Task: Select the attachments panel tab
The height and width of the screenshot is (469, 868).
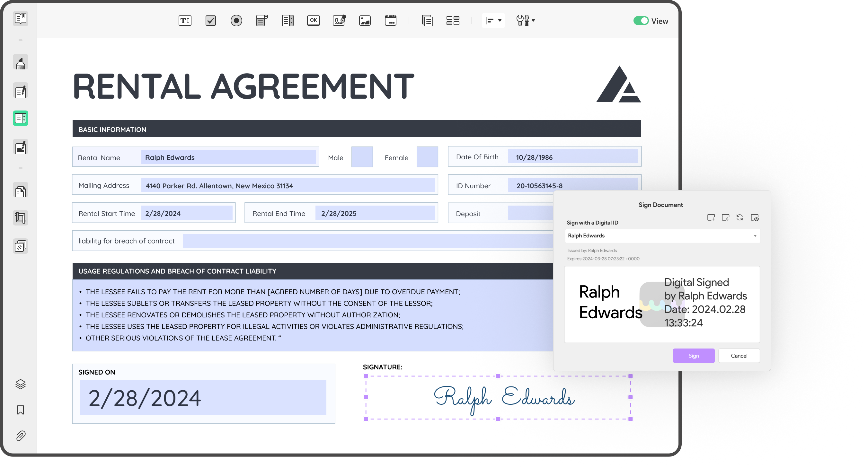Action: pos(21,436)
